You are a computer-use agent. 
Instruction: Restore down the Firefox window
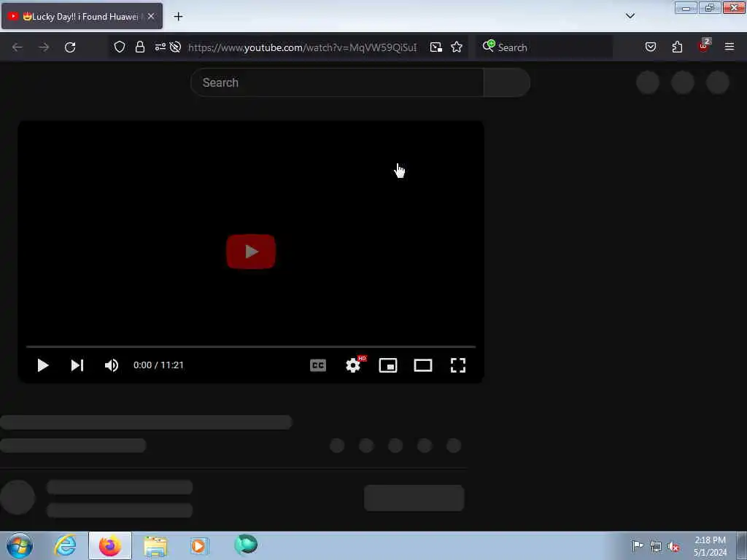pos(710,7)
